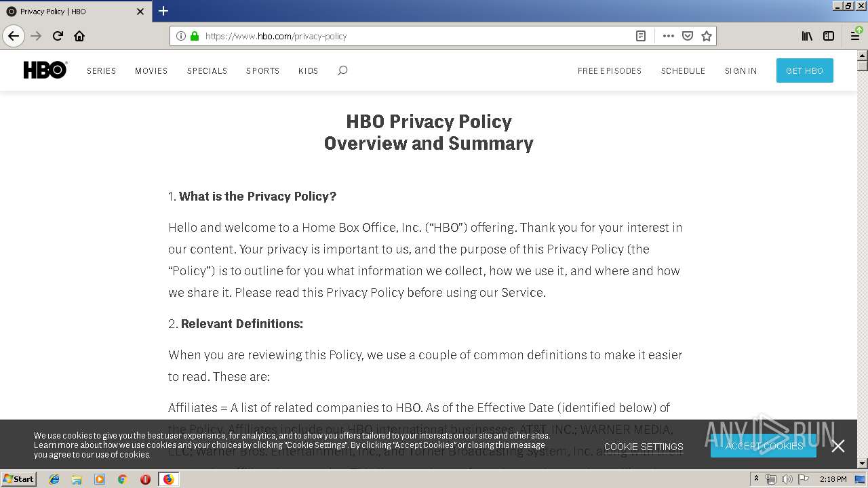Image resolution: width=868 pixels, height=488 pixels.
Task: Click the Get HBO button
Action: click(x=804, y=70)
